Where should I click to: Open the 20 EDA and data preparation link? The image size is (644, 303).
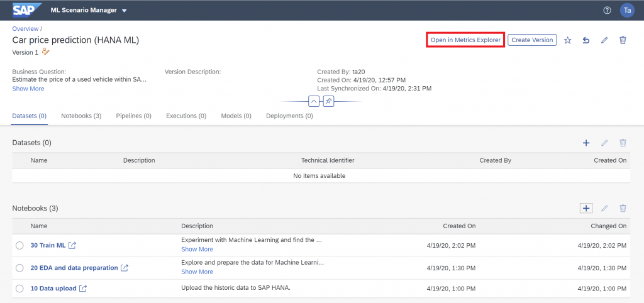click(74, 268)
